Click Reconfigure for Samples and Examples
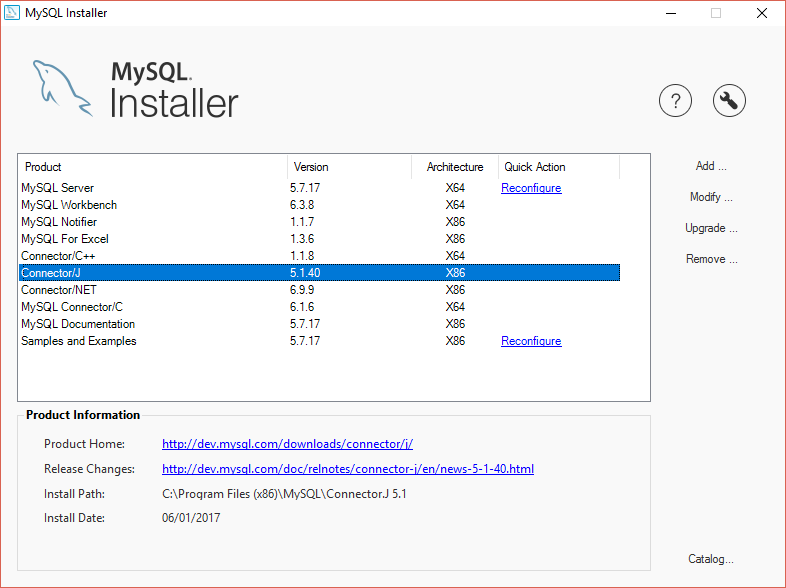Screen dimensions: 786x588 click(x=531, y=341)
